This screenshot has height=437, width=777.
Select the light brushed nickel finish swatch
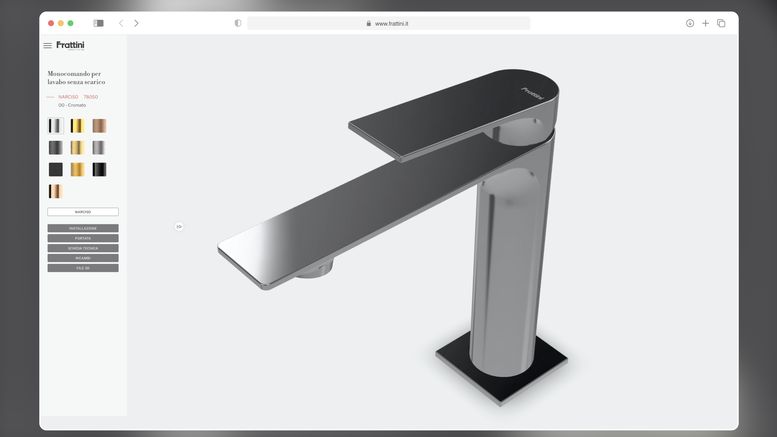[x=99, y=148]
